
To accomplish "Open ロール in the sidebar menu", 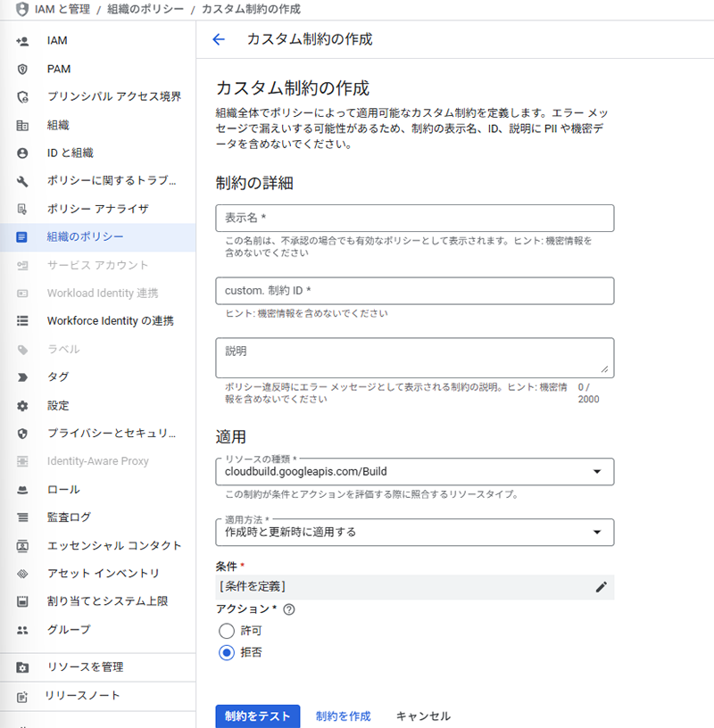I will click(63, 490).
